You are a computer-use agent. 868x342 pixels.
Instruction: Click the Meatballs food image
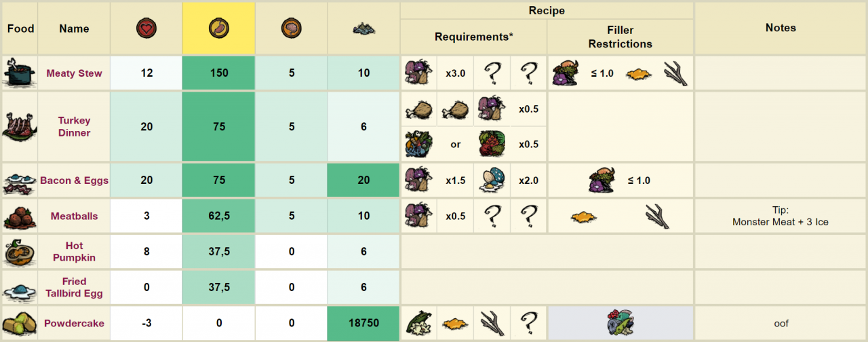pos(19,216)
